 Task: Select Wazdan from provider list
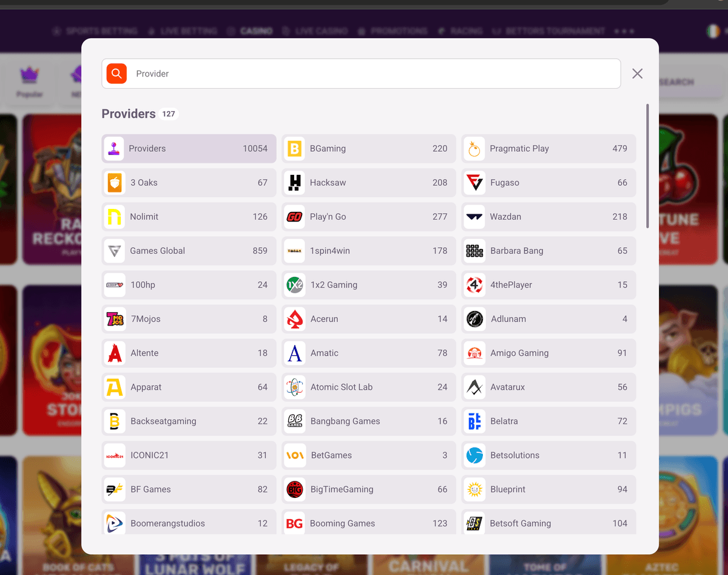pos(548,217)
